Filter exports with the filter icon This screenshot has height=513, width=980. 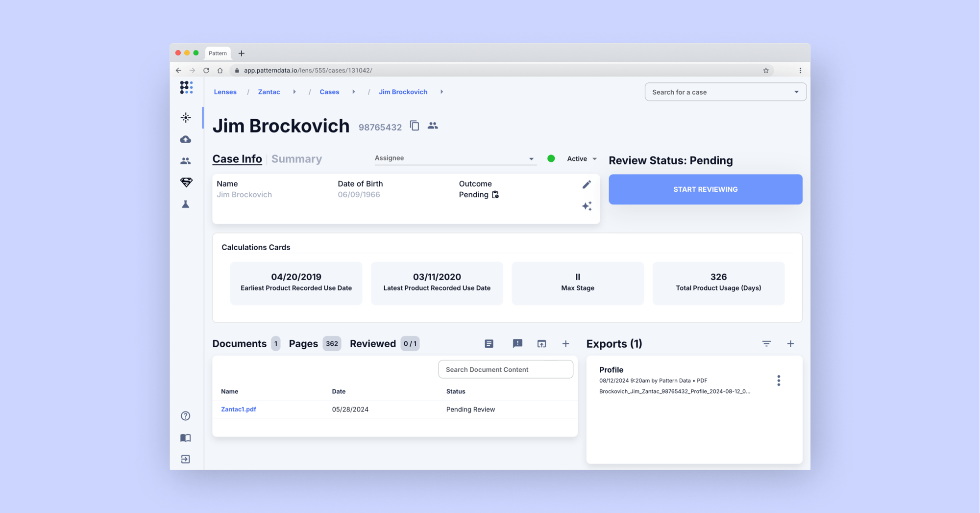pyautogui.click(x=766, y=344)
